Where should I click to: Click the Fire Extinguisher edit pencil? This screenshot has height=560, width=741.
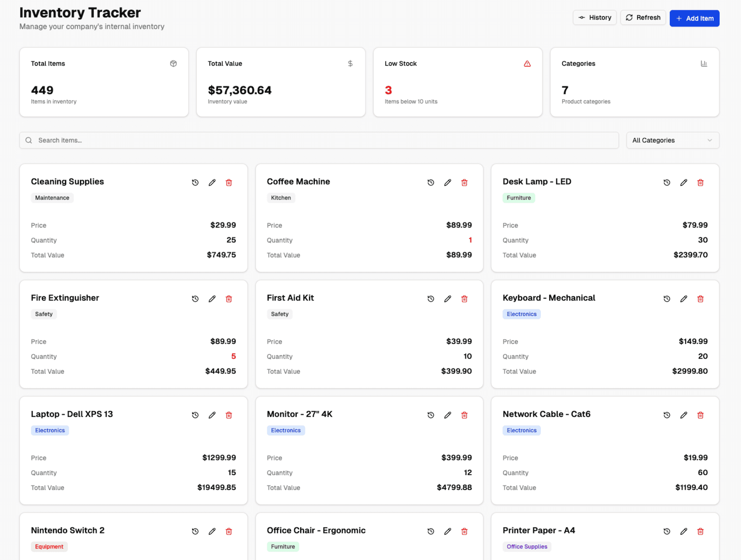(x=212, y=299)
